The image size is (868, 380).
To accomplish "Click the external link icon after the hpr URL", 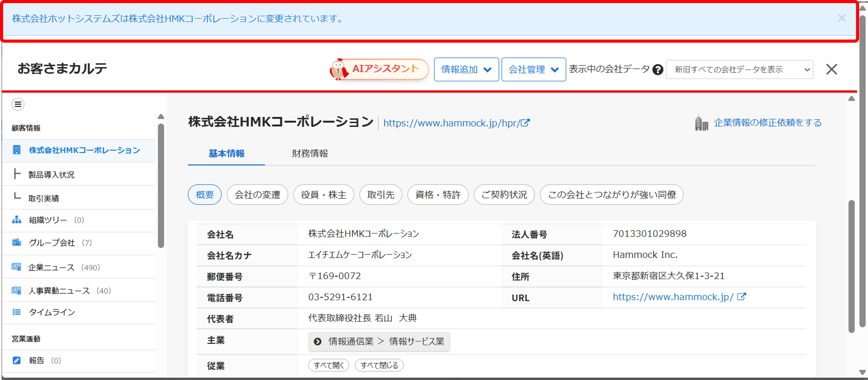I will tap(525, 122).
